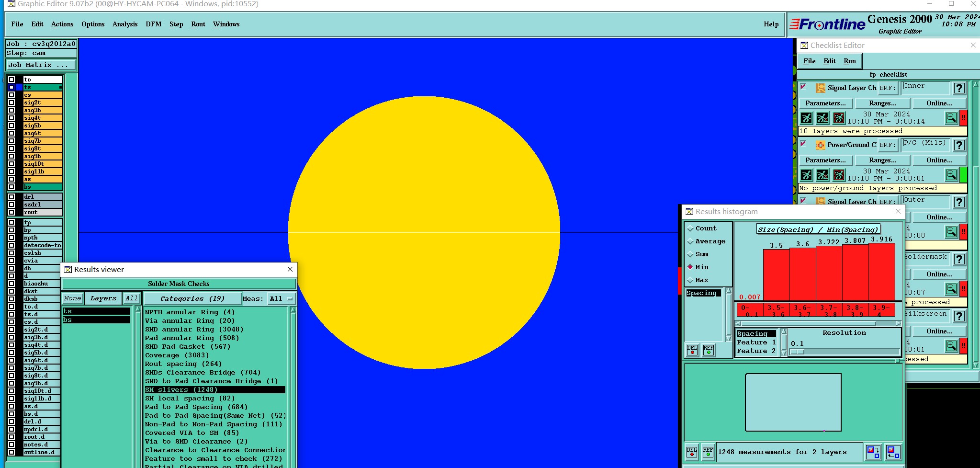This screenshot has width=980, height=468.
Task: Open results magnifier for Outer Signal Layer check
Action: [x=951, y=232]
